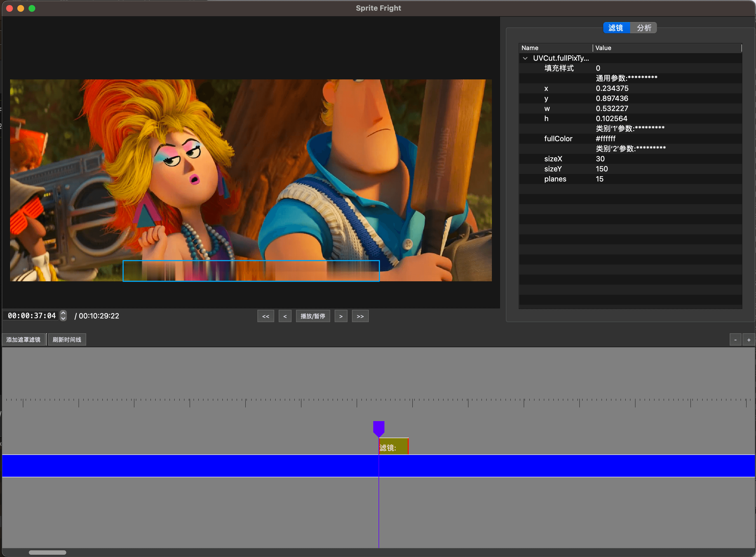Select the blue mask rectangle in preview
The width and height of the screenshot is (756, 557).
coord(251,271)
